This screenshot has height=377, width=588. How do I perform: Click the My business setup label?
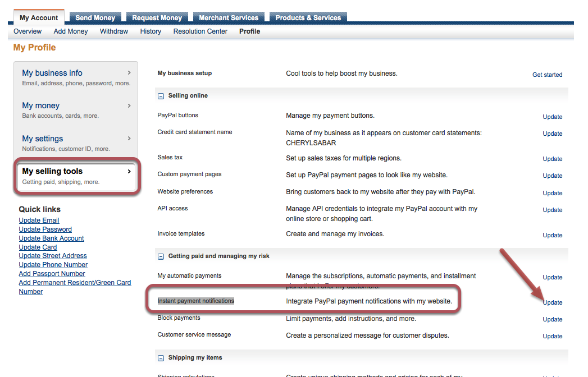[185, 73]
